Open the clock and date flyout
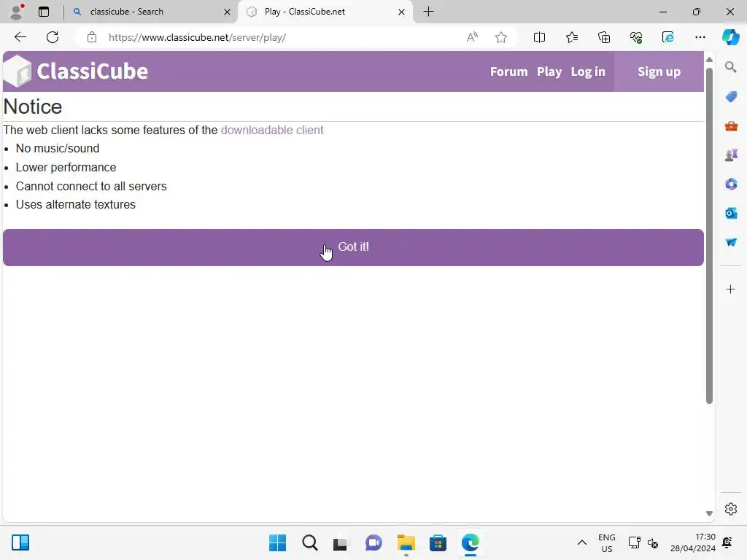Viewport: 747px width, 560px height. [x=693, y=542]
